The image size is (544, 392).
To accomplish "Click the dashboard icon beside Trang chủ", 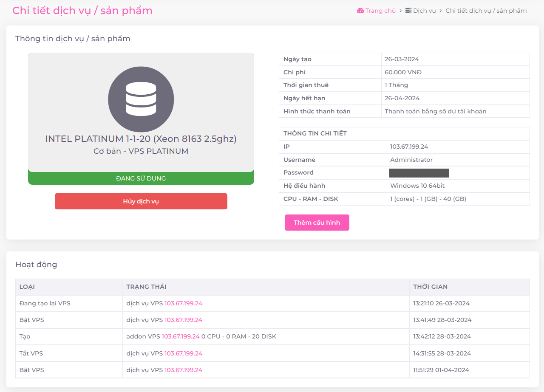I will (360, 11).
